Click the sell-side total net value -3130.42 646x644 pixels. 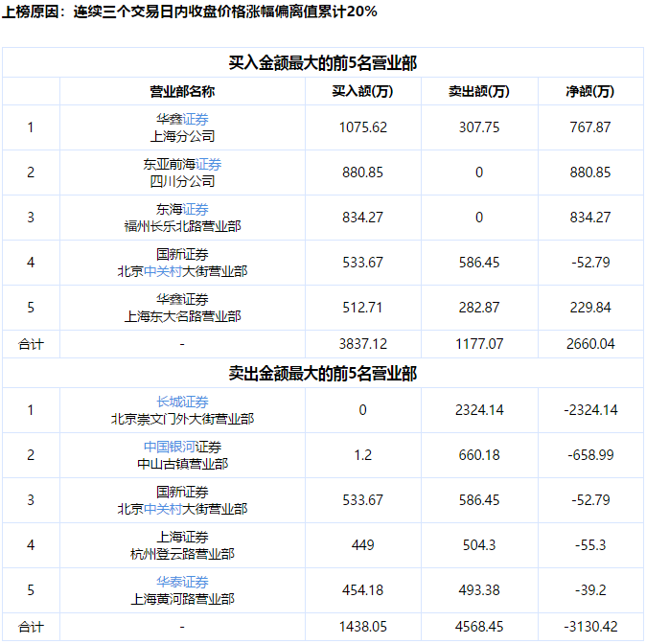point(589,627)
